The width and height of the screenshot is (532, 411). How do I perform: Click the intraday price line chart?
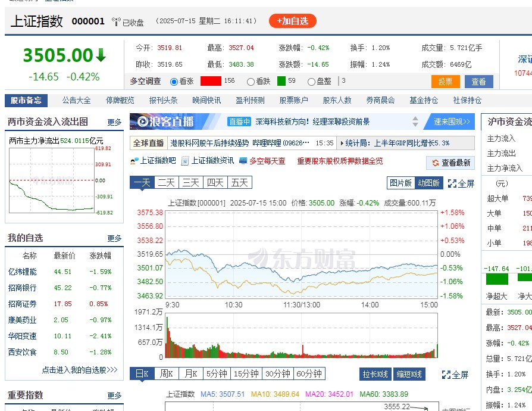pos(301,255)
